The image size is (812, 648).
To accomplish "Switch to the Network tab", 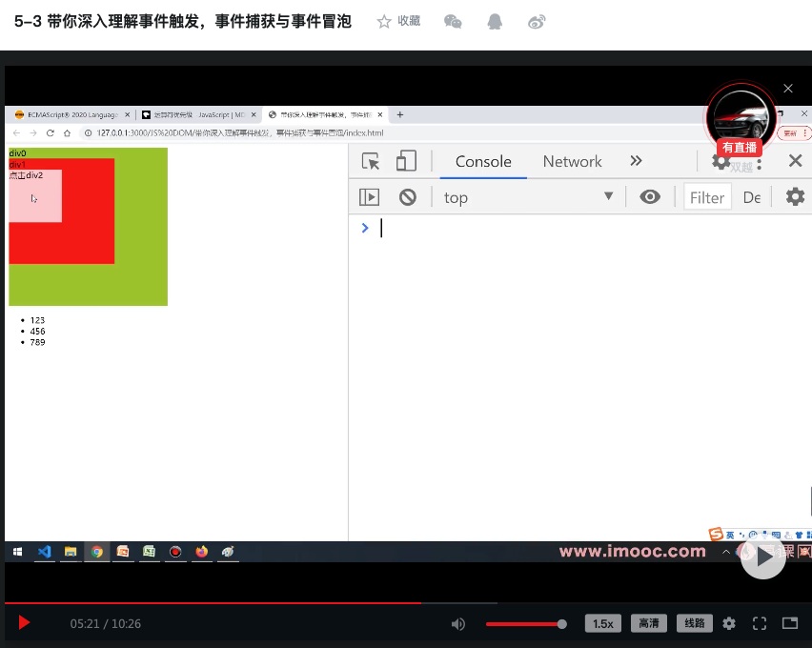I will click(572, 162).
